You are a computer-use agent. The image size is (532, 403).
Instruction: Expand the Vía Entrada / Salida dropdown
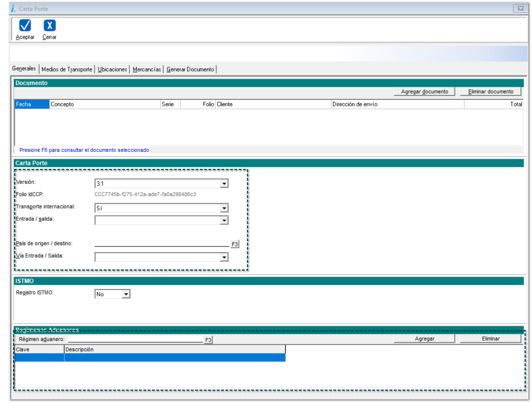(x=224, y=257)
